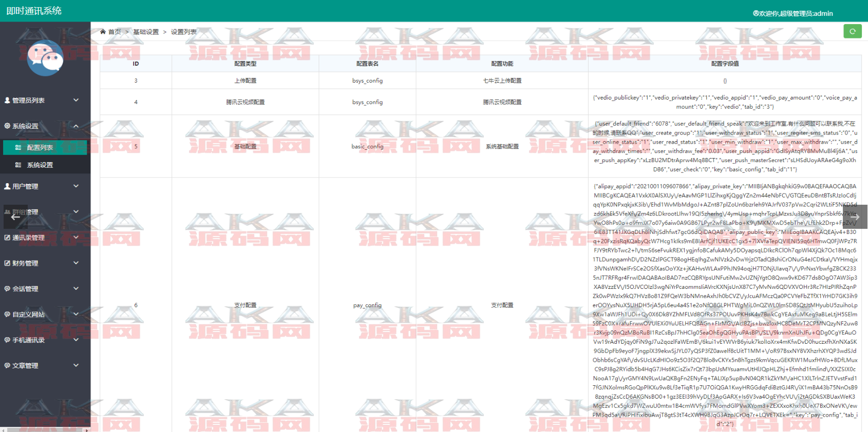Open the 系统设置 submenu item
Image resolution: width=868 pixels, height=432 pixels.
pyautogui.click(x=40, y=165)
